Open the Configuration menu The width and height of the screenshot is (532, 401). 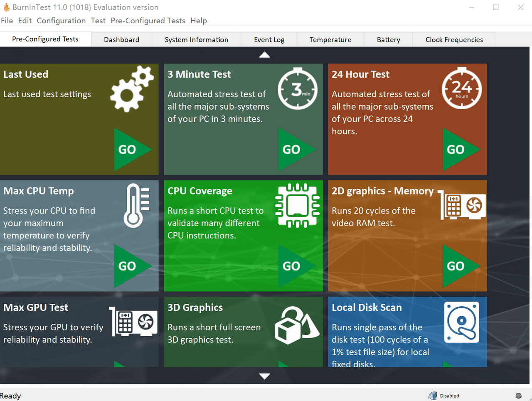click(x=61, y=21)
